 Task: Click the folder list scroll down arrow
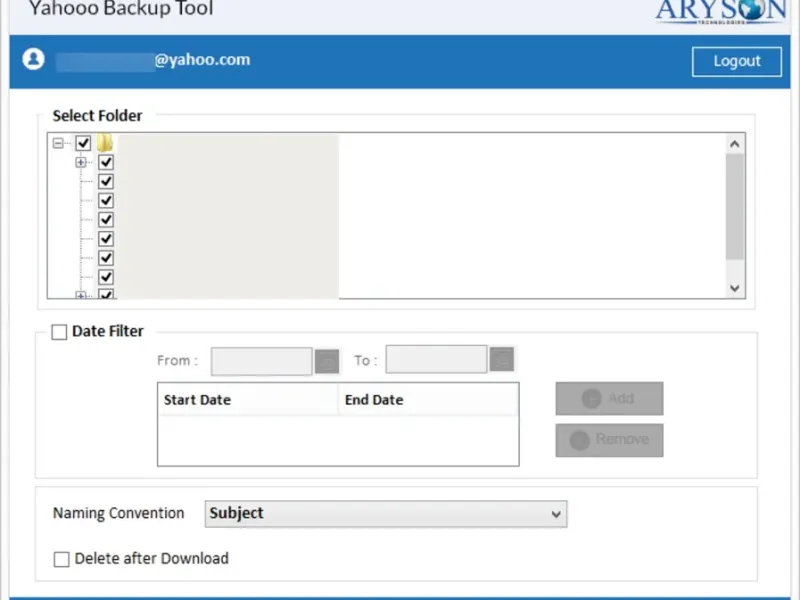735,288
